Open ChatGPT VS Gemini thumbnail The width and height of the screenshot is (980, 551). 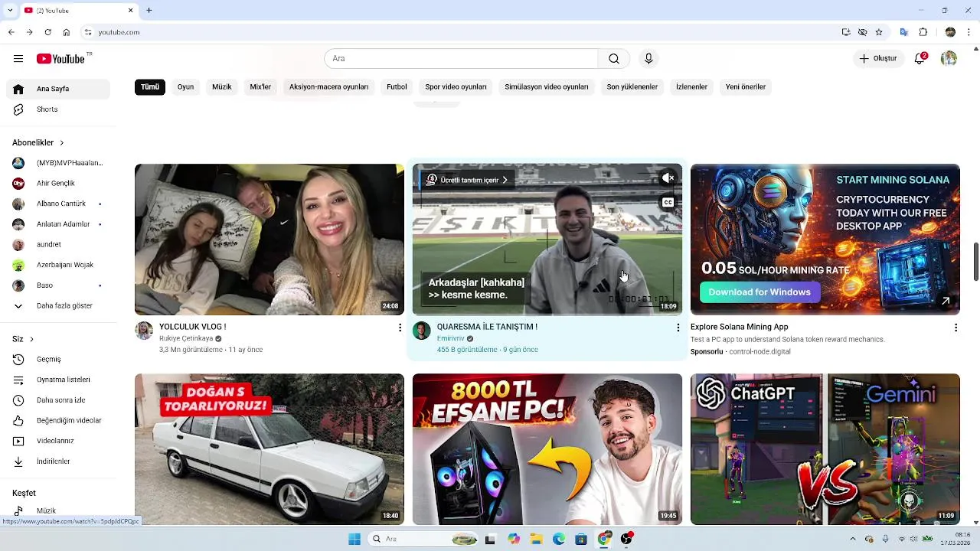pos(825,449)
